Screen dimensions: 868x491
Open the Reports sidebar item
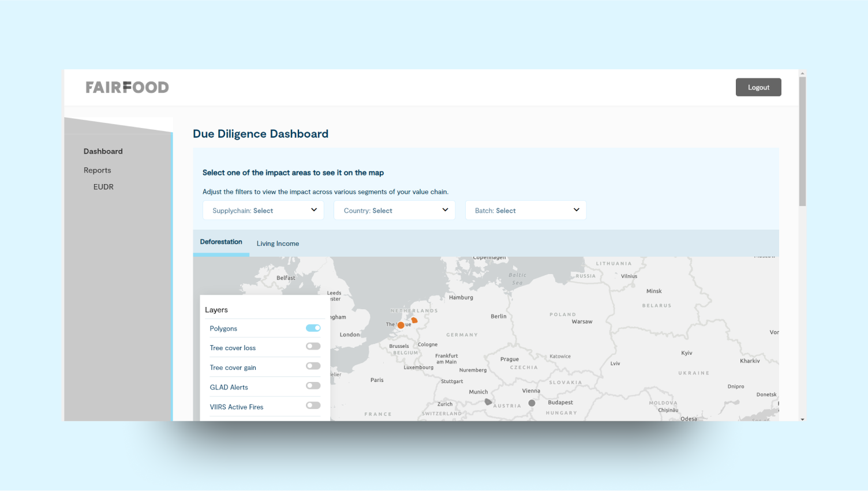pyautogui.click(x=97, y=170)
